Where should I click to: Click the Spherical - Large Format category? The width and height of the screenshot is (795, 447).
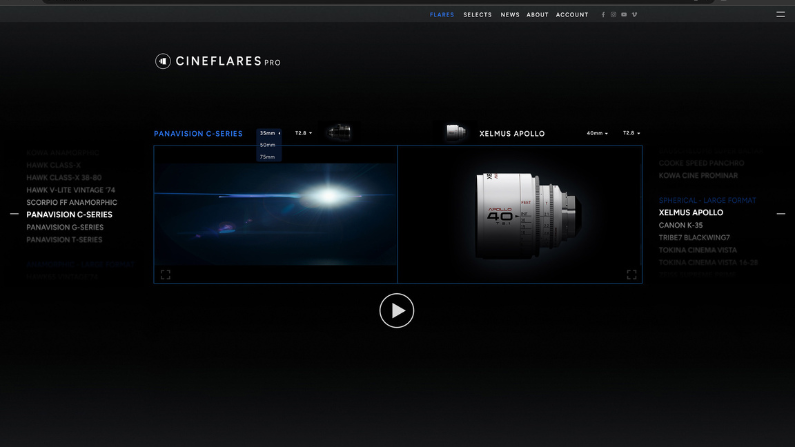pos(707,200)
